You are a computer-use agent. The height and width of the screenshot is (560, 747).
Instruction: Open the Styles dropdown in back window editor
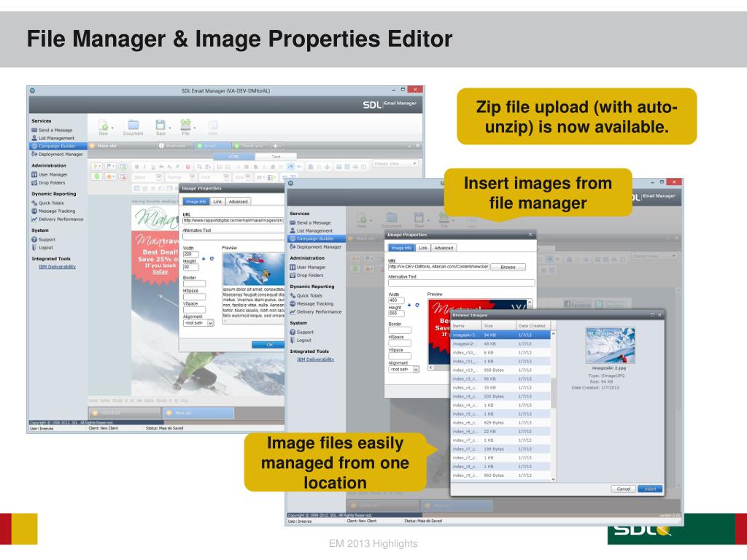(147, 177)
